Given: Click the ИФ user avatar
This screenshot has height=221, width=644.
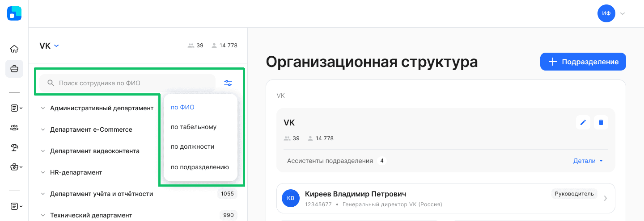Looking at the screenshot, I should click(606, 13).
